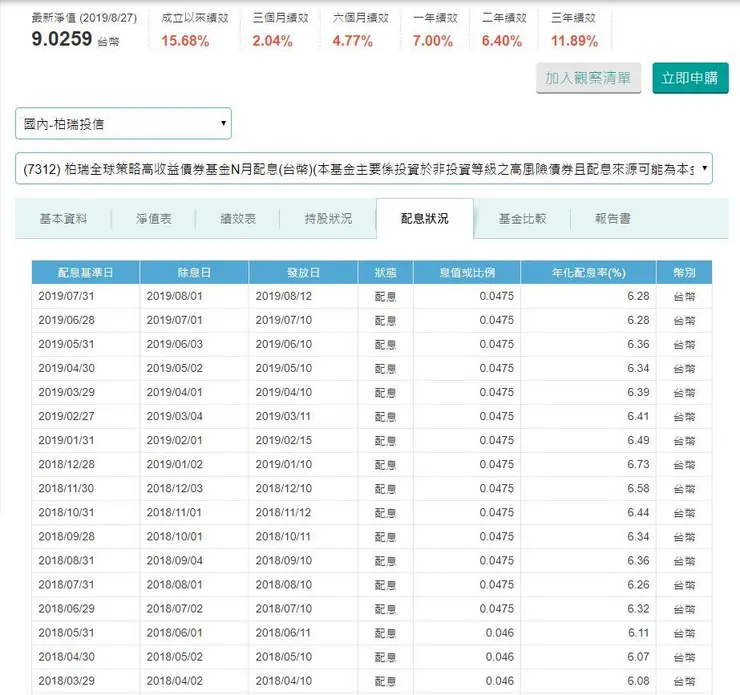Click the 6.40% two-year performance value
The width and height of the screenshot is (740, 695).
(x=502, y=41)
